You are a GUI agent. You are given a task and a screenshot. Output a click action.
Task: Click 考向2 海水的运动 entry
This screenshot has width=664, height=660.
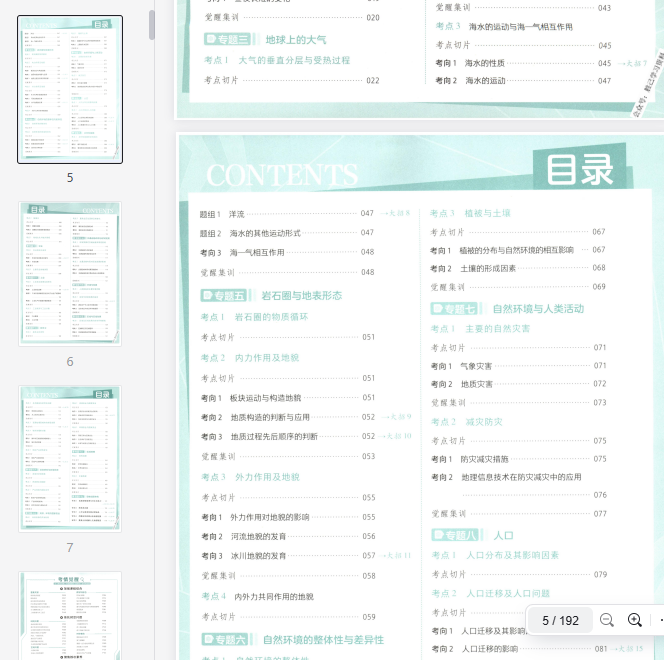(x=523, y=80)
